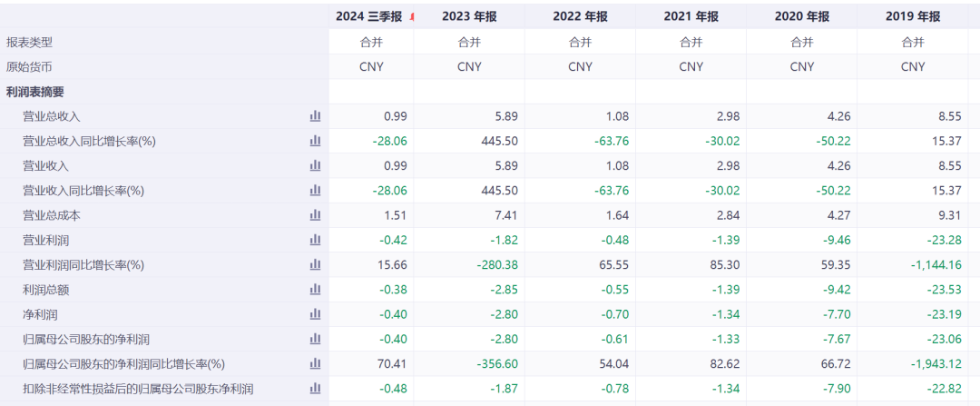Select 2023 营业总收入 value 5.89
This screenshot has width=980, height=406.
504,116
